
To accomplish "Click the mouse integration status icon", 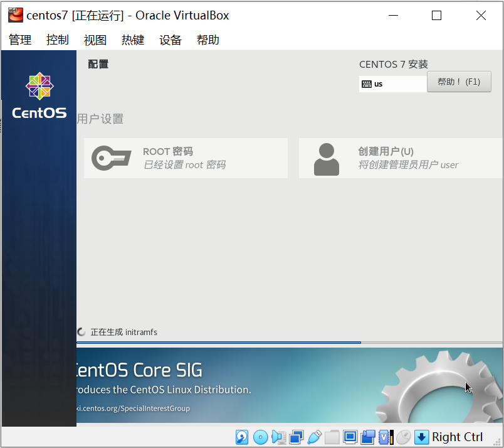I will pos(404,437).
